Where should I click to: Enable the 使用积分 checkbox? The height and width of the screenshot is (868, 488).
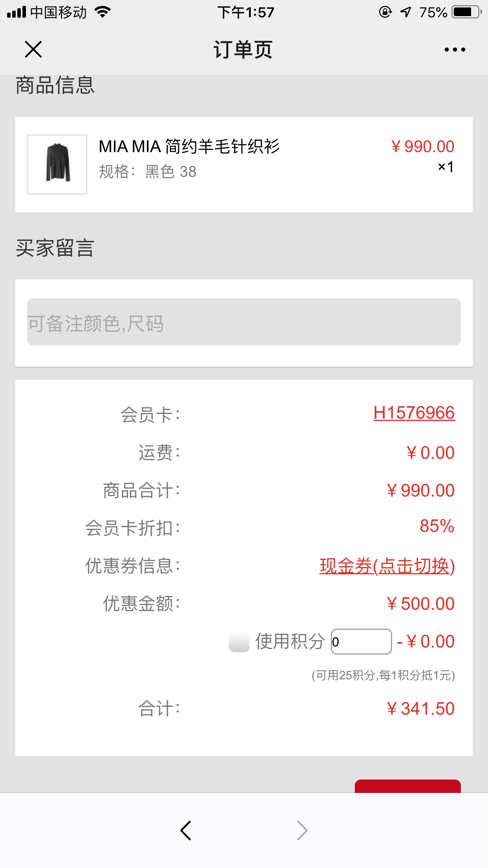coord(239,642)
